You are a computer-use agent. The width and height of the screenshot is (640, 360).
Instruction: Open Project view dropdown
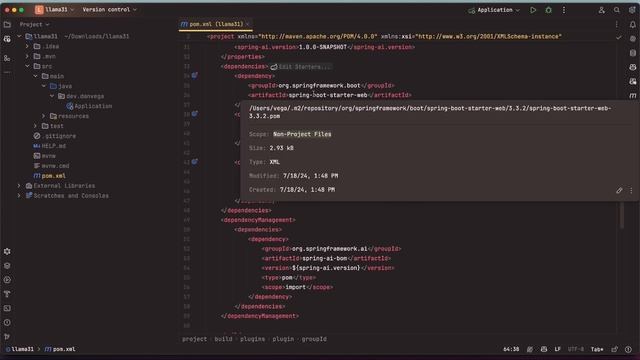point(35,24)
